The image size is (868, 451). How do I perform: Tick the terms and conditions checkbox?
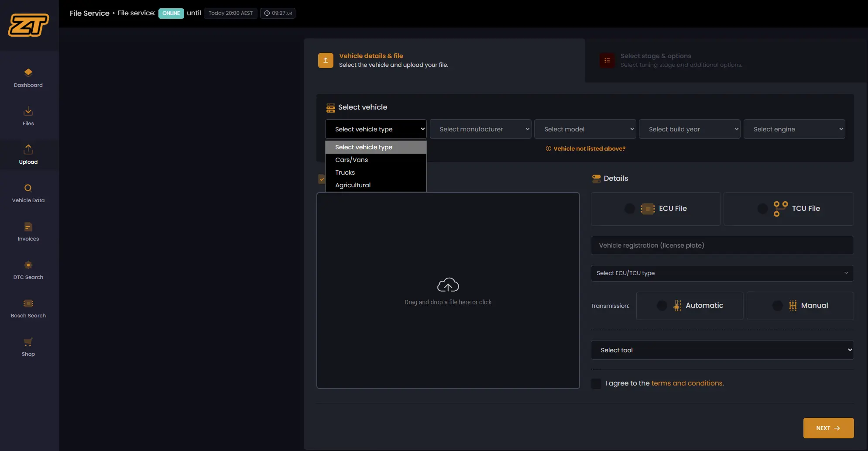(x=596, y=383)
